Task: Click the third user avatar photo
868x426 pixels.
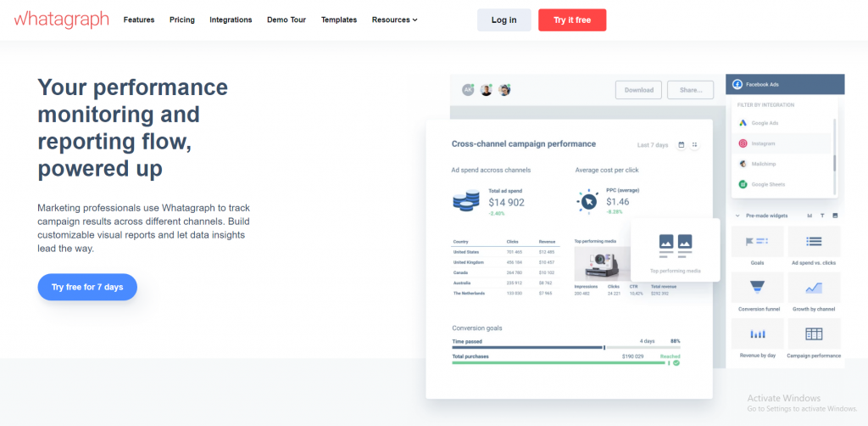Action: [x=504, y=90]
